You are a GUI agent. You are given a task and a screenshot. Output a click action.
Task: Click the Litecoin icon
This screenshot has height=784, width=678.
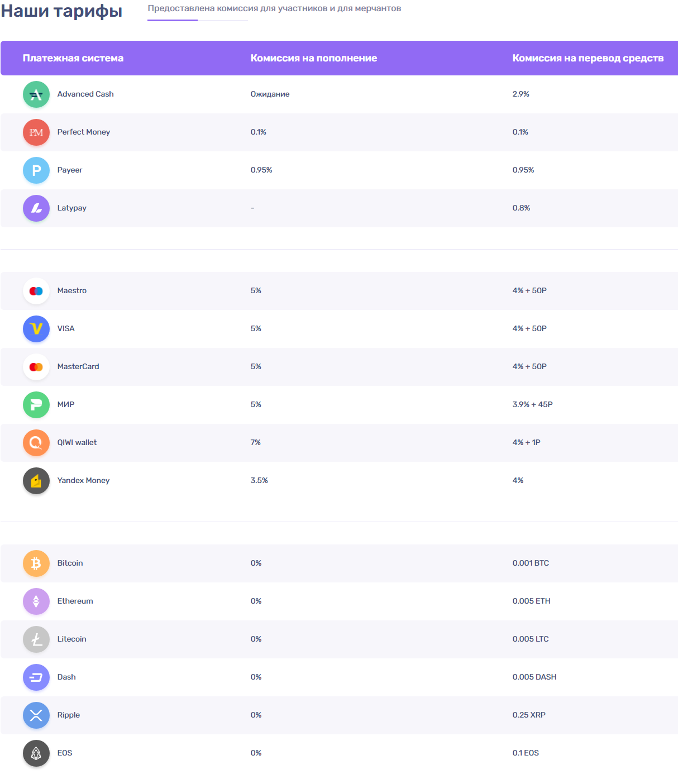tap(36, 639)
